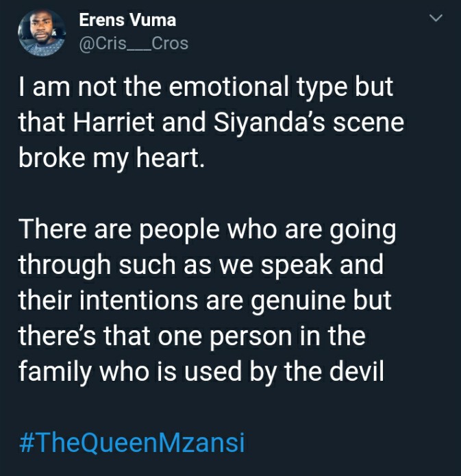The height and width of the screenshot is (476, 461).
Task: Click the line "family who is used by the devil"
Action: 201,372
